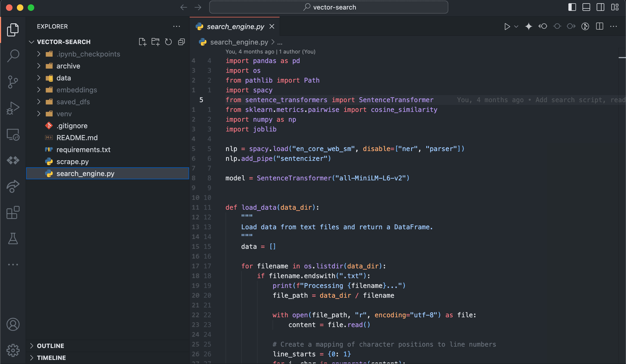Open the Extensions view
The image size is (626, 364).
coord(13,212)
